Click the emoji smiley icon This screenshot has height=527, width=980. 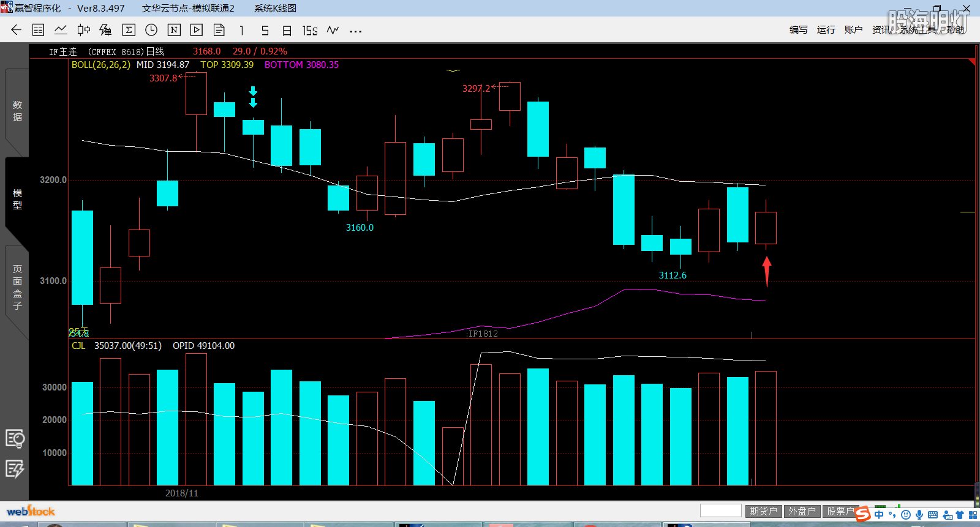906,515
